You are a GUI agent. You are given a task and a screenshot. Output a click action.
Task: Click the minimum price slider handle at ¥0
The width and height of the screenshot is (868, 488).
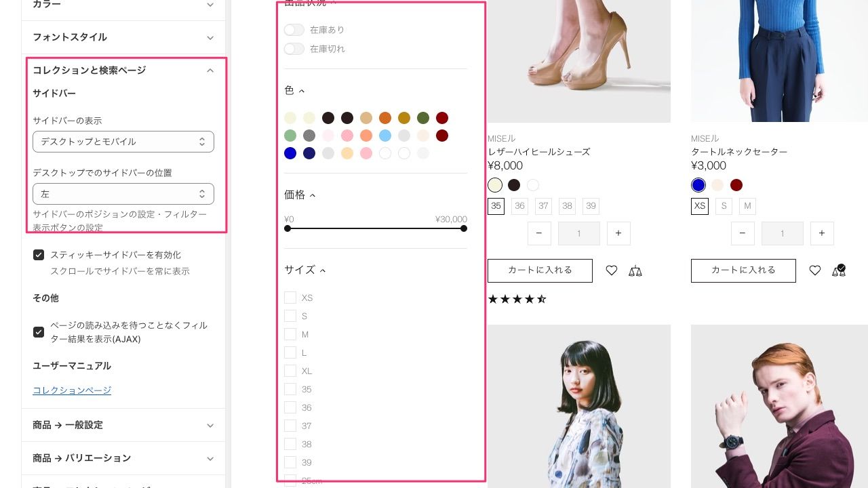(x=288, y=228)
